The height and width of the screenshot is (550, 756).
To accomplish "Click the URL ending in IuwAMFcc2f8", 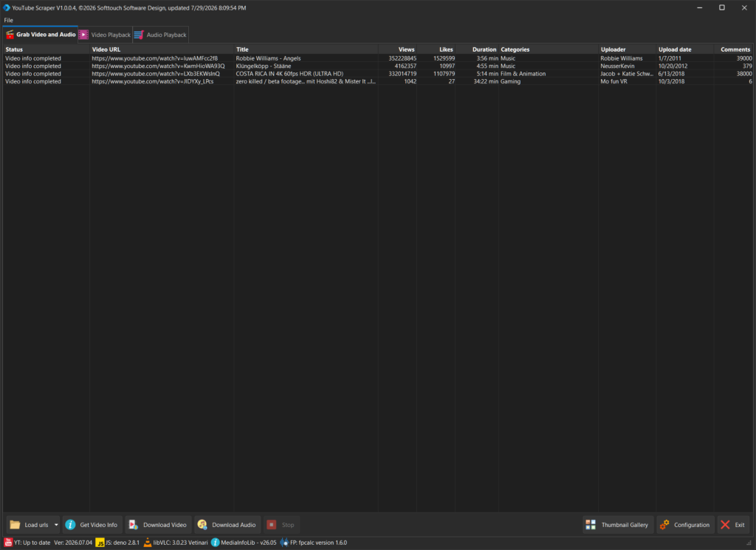I will (x=154, y=58).
